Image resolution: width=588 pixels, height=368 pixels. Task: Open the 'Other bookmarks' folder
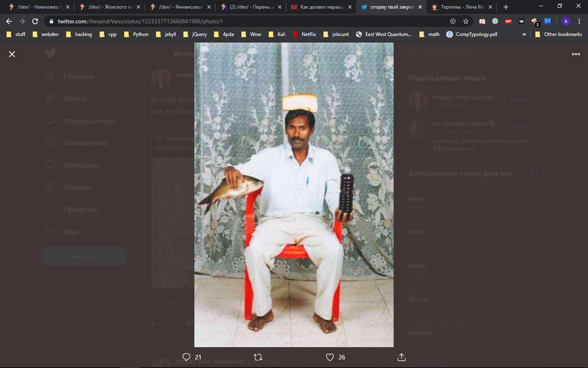click(559, 34)
